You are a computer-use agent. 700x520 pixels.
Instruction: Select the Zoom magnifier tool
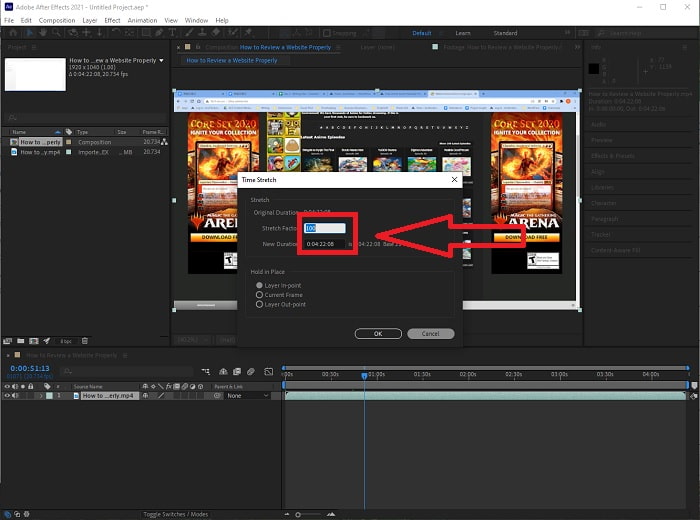pyautogui.click(x=57, y=33)
